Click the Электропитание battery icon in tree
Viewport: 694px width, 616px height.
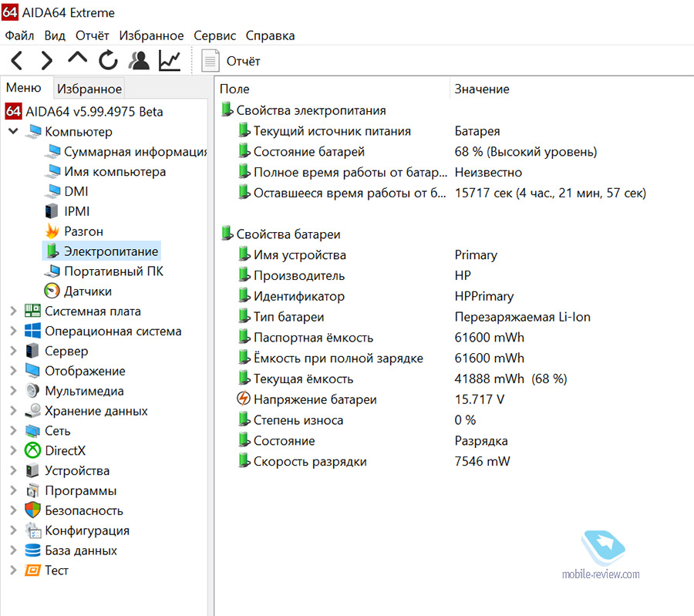point(52,251)
